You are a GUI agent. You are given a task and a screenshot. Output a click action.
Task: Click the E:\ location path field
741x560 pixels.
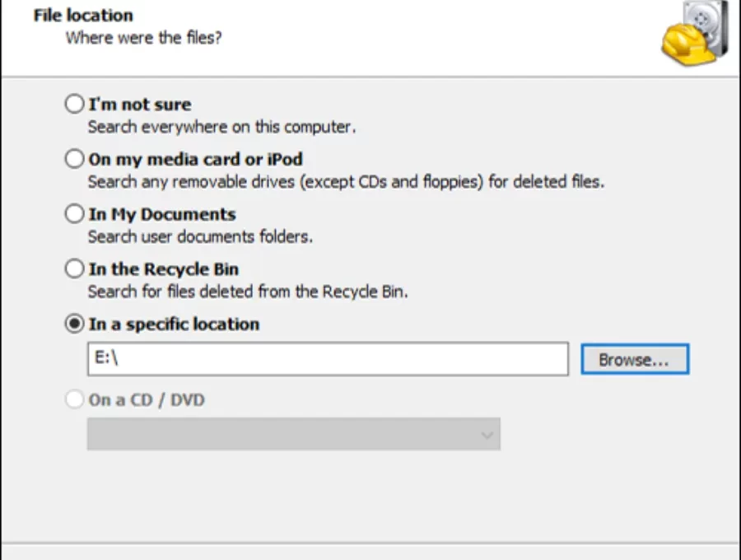pyautogui.click(x=328, y=359)
